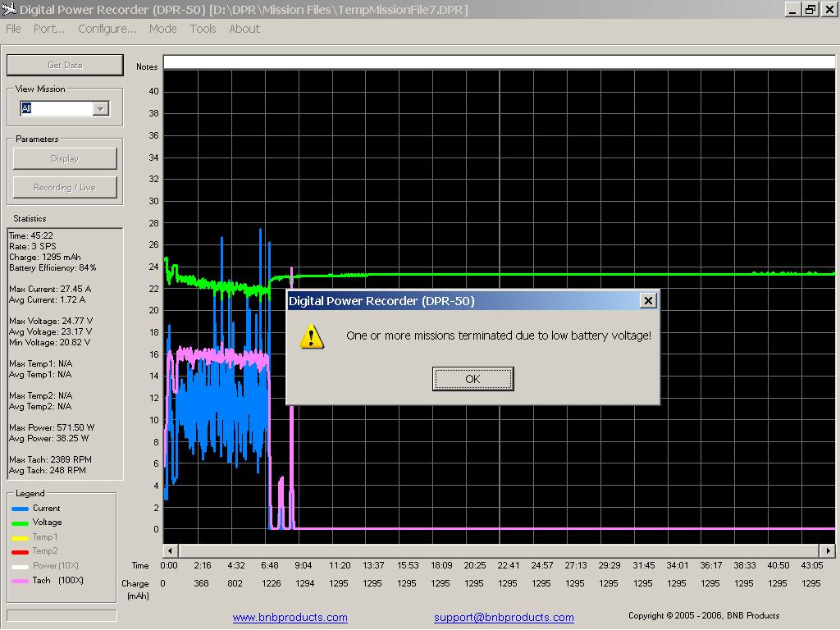
Task: Open the Configure... menu
Action: (x=107, y=29)
